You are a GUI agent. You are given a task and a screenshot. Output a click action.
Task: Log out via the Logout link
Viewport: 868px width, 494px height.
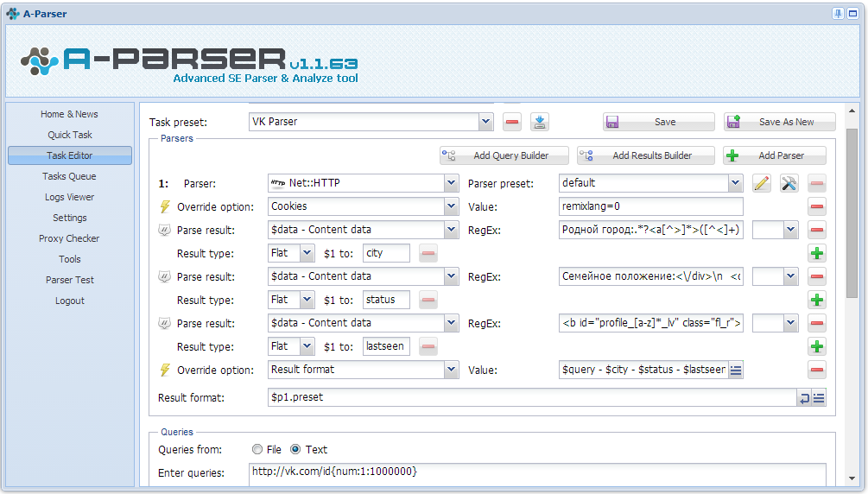tap(69, 301)
